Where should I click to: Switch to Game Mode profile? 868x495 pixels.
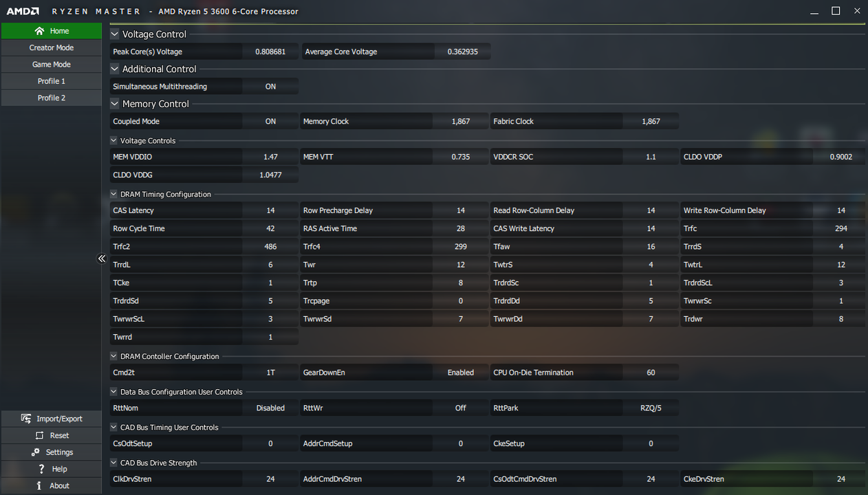(52, 65)
